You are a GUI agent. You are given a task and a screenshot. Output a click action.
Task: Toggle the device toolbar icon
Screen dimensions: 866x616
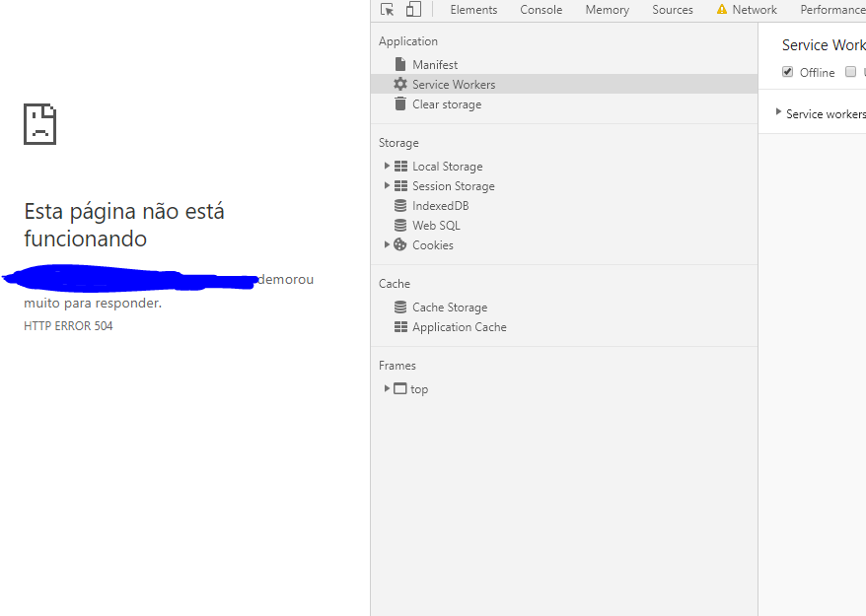413,10
